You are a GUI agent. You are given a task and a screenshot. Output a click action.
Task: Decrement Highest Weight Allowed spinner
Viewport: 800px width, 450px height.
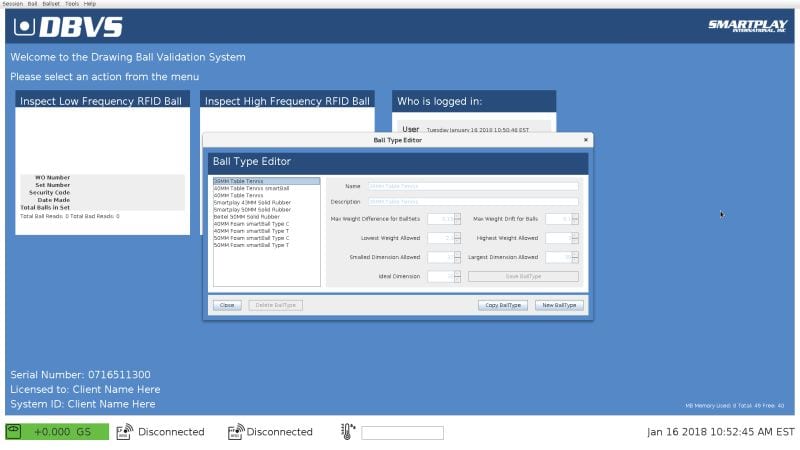[575, 241]
